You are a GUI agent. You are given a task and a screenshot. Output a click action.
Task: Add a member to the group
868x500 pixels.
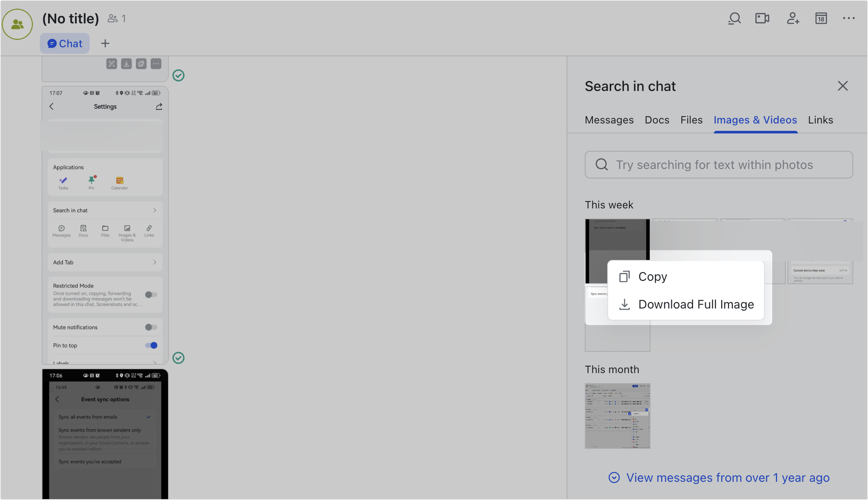coord(793,19)
